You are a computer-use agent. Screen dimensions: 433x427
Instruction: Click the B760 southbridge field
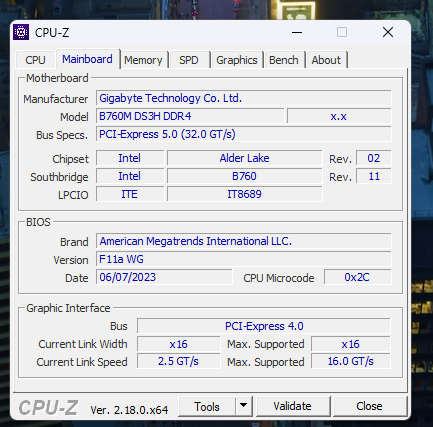coord(244,176)
